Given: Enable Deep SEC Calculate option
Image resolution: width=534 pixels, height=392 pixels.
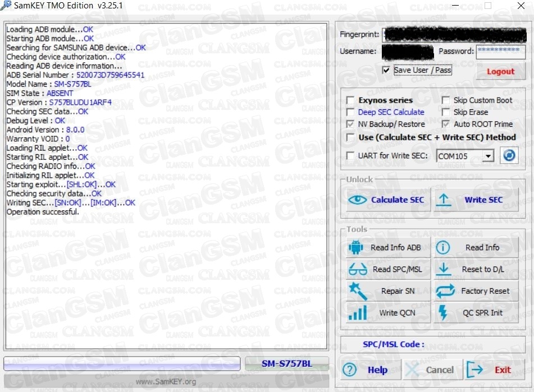Looking at the screenshot, I should (350, 112).
